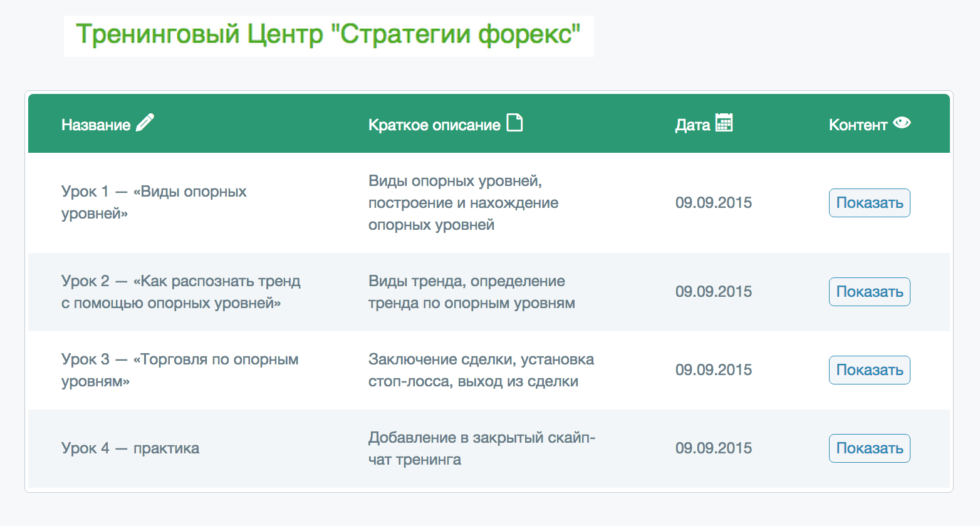Click description about adding to скайп-чат тренинга
980x526 pixels.
coord(481,448)
